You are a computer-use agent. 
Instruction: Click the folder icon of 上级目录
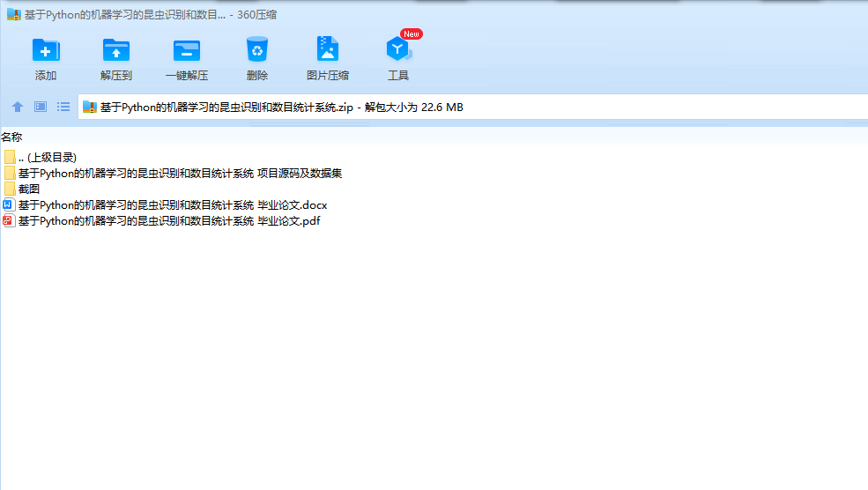coord(10,157)
